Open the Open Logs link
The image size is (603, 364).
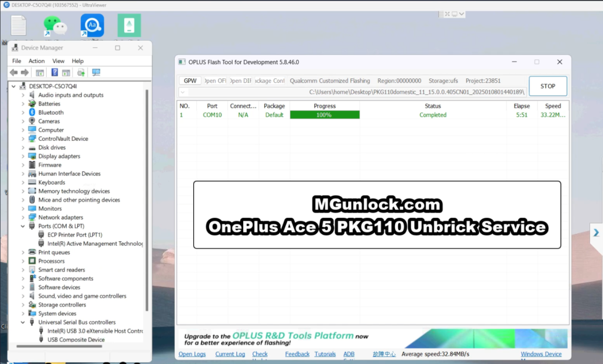pyautogui.click(x=192, y=354)
